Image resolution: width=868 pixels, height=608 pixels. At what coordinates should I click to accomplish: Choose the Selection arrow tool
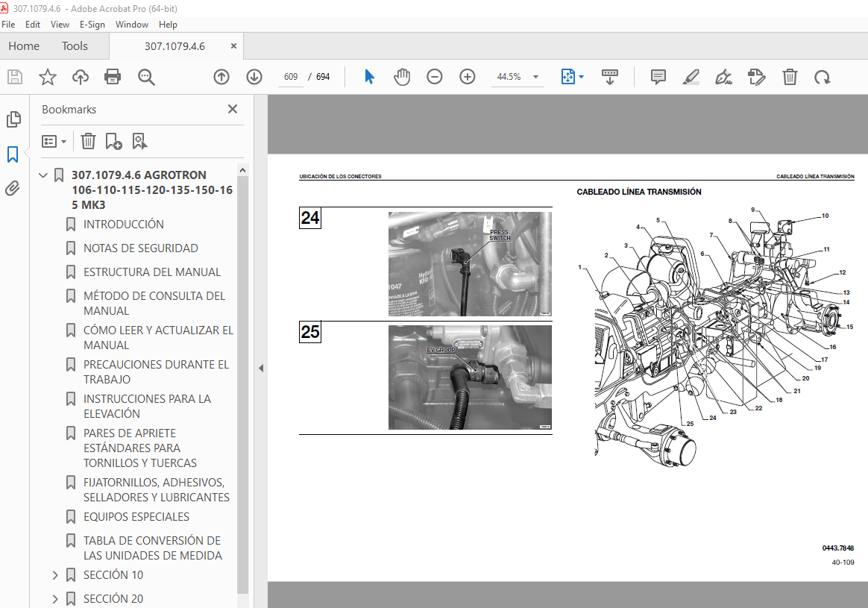[369, 77]
